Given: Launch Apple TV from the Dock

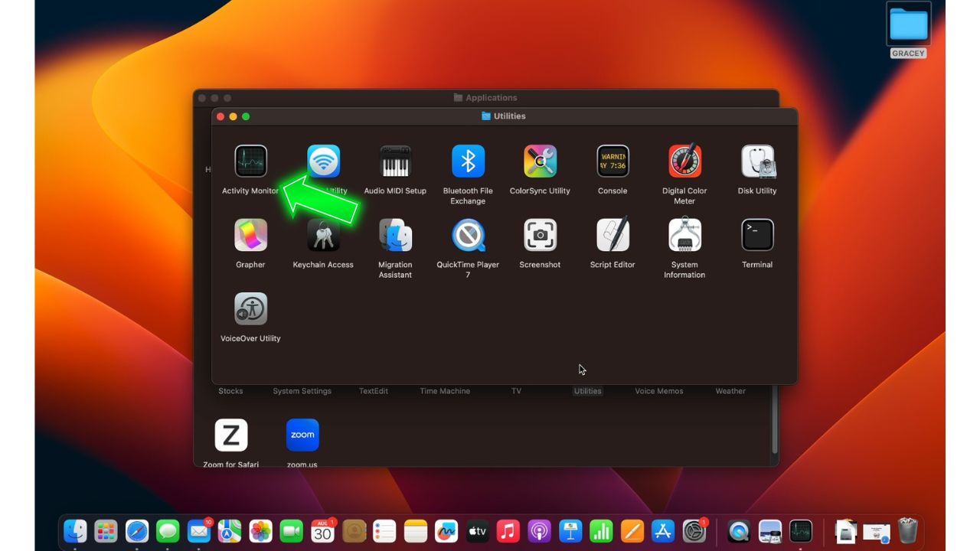Looking at the screenshot, I should point(478,530).
